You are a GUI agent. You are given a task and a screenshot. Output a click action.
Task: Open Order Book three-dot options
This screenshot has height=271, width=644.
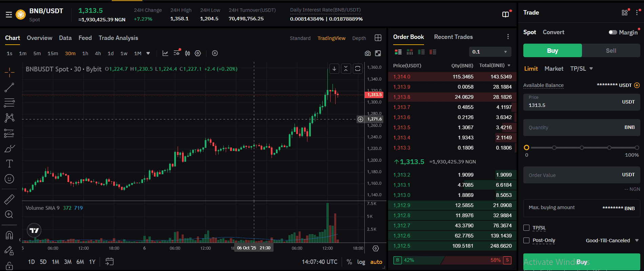508,37
